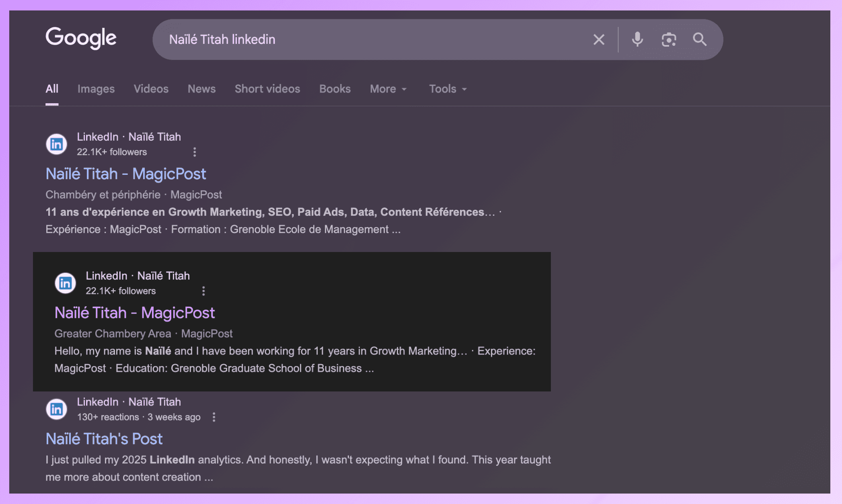Open Google Lens image search
842x504 pixels.
point(669,39)
